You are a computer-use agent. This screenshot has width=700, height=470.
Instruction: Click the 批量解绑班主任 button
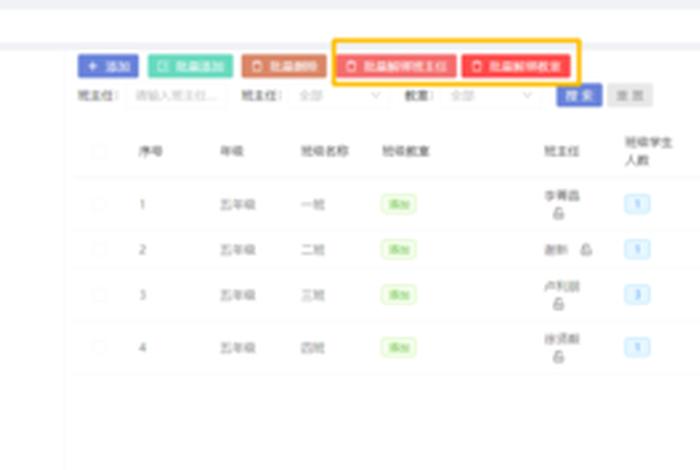396,66
